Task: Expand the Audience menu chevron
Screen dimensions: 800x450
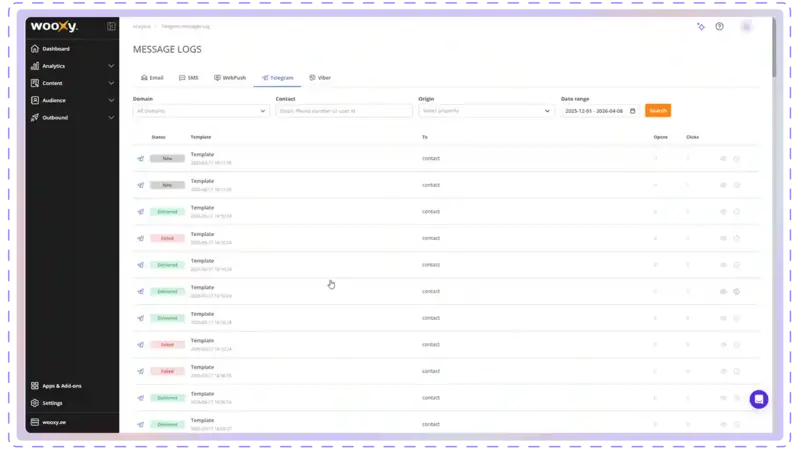Action: 111,101
